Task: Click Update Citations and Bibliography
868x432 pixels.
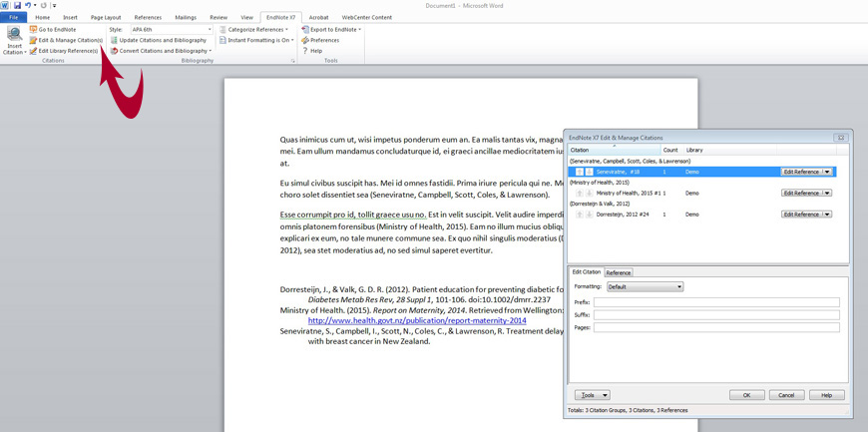Action: [x=159, y=40]
